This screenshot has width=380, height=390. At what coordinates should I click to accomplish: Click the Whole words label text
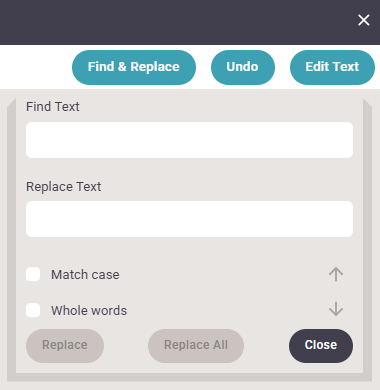click(x=89, y=311)
